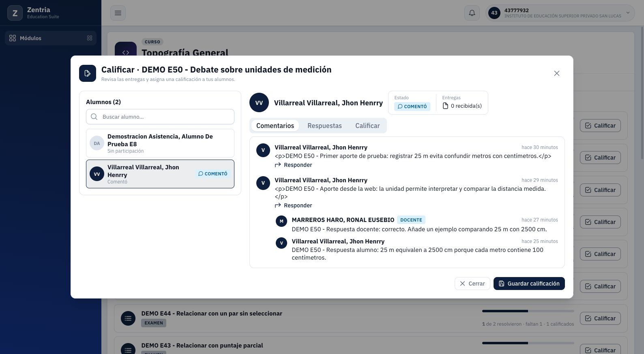Click the DA avatar of Demostracion Asistencia
The height and width of the screenshot is (354, 644).
coord(97,143)
